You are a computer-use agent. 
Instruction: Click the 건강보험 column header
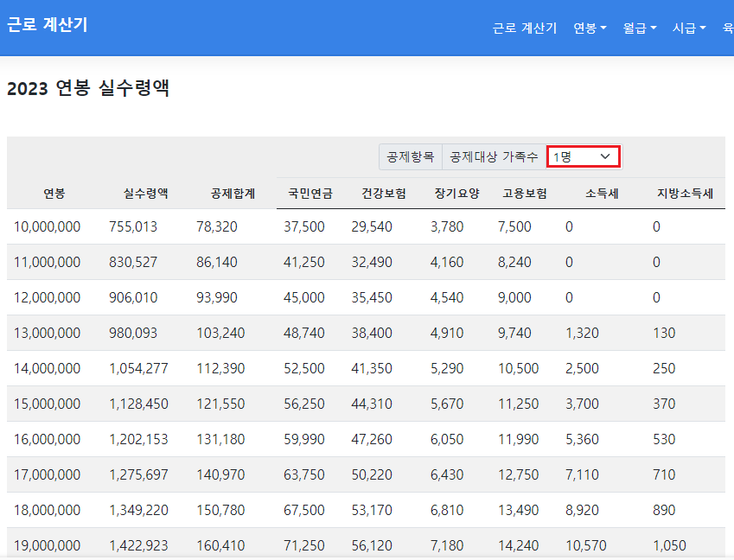[381, 193]
